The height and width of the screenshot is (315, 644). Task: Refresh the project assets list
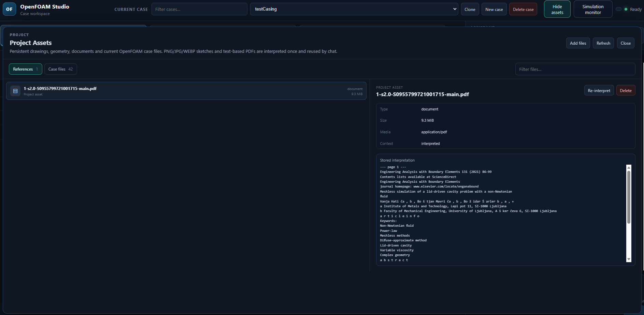tap(603, 43)
